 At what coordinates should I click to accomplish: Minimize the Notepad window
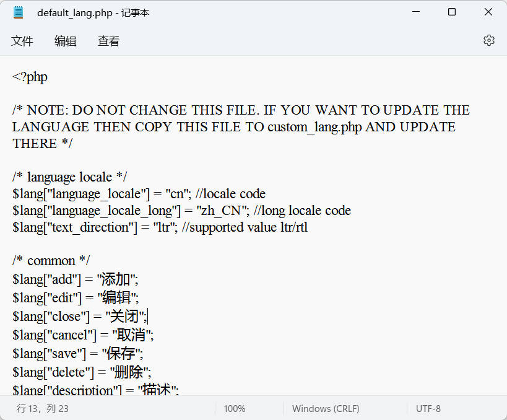point(416,12)
